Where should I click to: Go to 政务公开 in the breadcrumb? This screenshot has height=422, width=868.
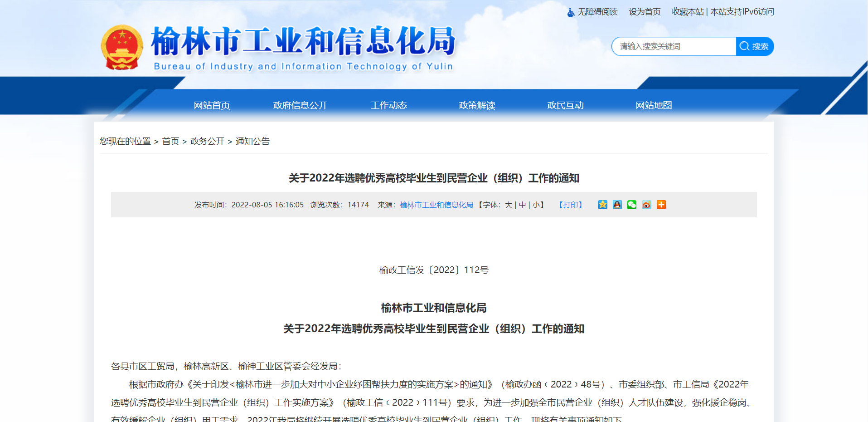207,141
